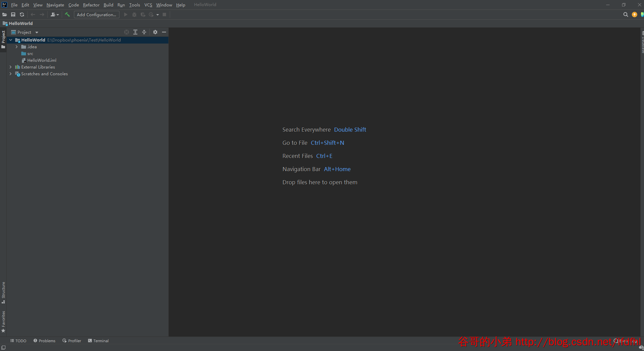Click the Forward navigation arrow
Screen dimensions: 644x351
42,15
